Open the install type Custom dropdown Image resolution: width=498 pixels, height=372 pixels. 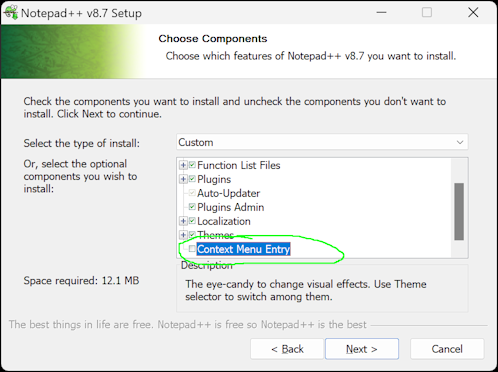pos(322,142)
